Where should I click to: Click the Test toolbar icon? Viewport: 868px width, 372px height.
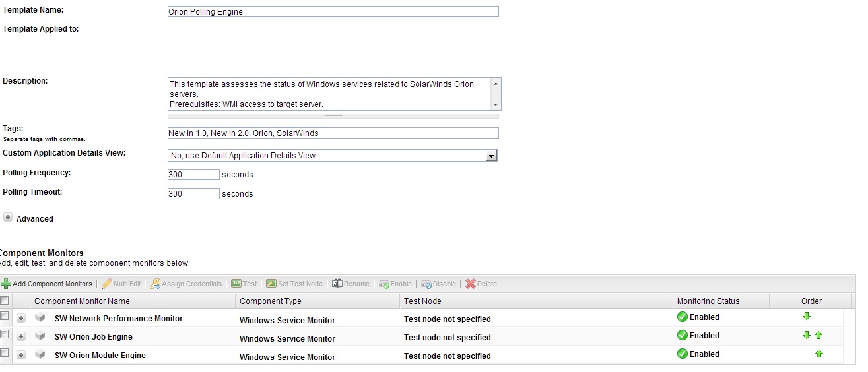pos(236,284)
